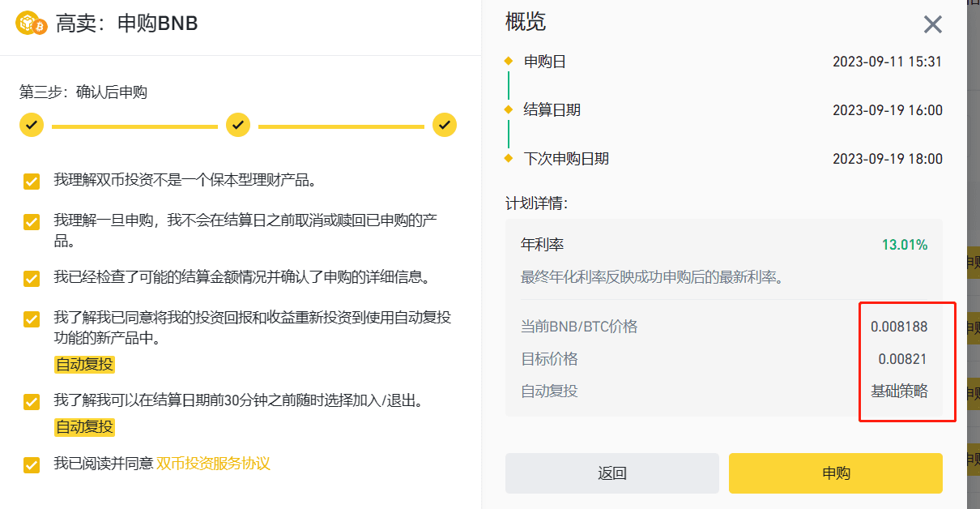Click the date 2023-09-19 16:00
Viewport: 980px width, 509px height.
point(888,110)
